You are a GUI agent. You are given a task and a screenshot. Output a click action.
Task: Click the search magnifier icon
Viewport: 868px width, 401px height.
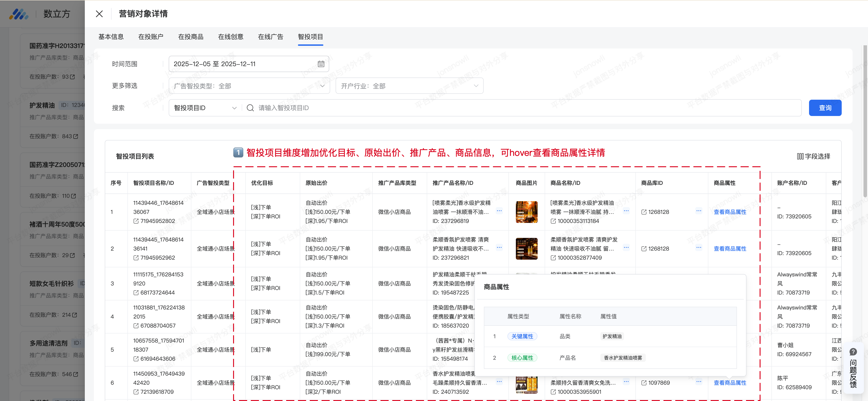click(250, 108)
